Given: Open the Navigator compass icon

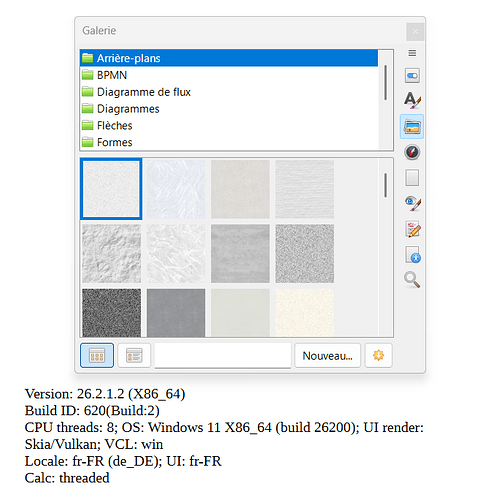Looking at the screenshot, I should pos(412,152).
